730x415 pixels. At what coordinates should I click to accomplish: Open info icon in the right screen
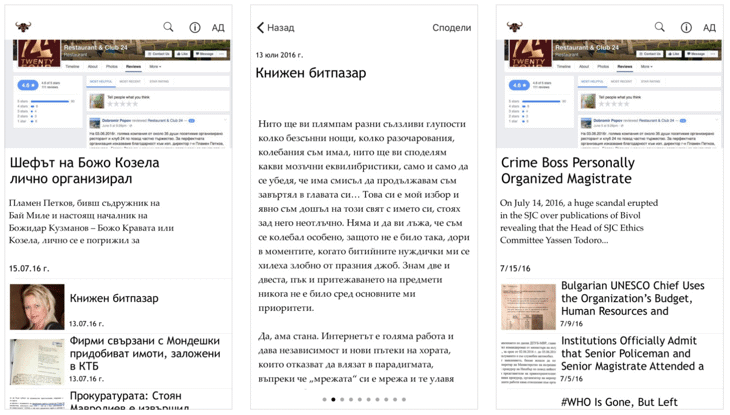pyautogui.click(x=686, y=27)
